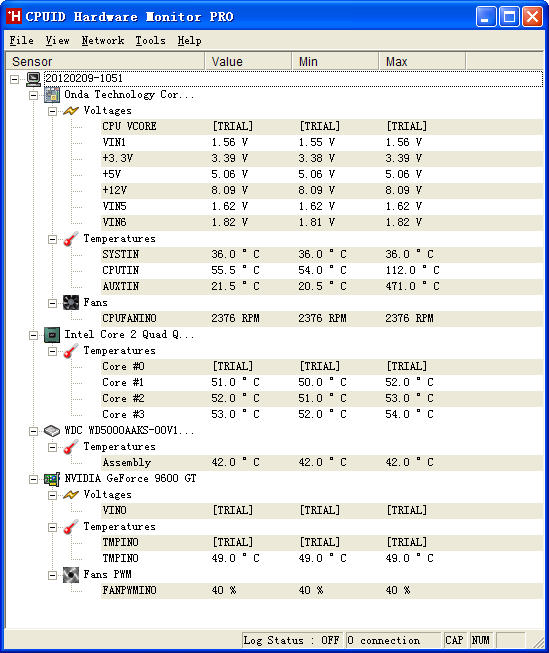The height and width of the screenshot is (653, 549).
Task: Click the red H application icon in title bar
Action: [x=14, y=16]
